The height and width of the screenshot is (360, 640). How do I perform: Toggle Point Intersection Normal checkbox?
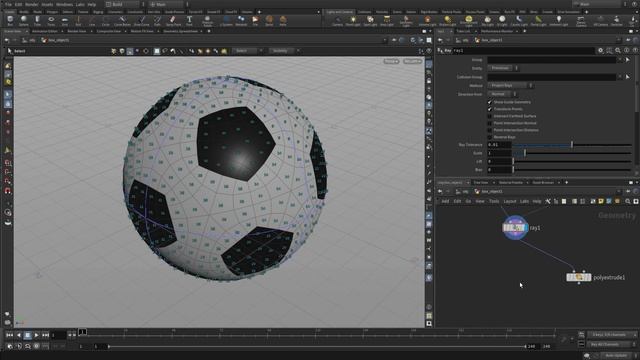[x=490, y=123]
